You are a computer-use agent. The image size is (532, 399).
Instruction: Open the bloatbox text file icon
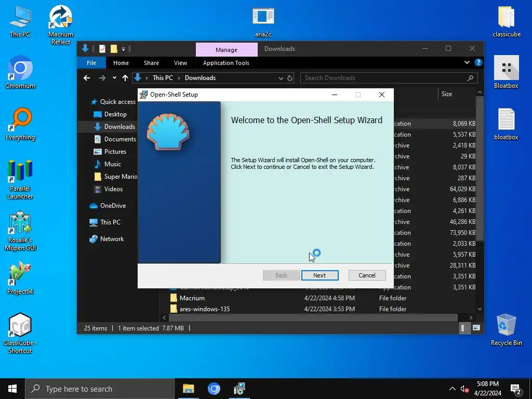[x=506, y=124]
